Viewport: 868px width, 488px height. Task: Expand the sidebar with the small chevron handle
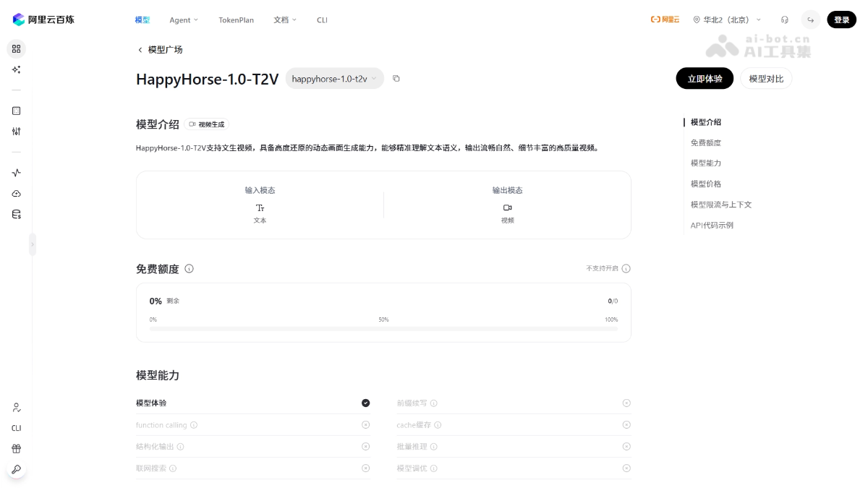point(32,244)
